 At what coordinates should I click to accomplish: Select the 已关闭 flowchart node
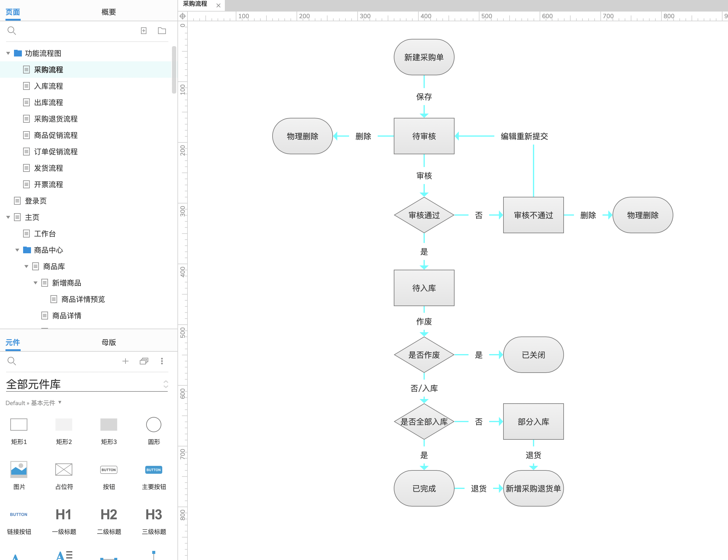[533, 355]
